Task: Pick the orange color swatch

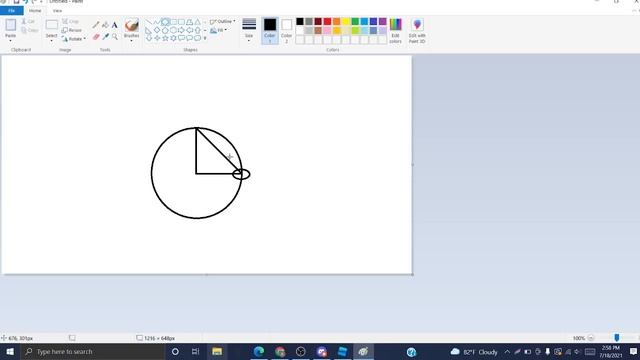Action: pos(336,21)
